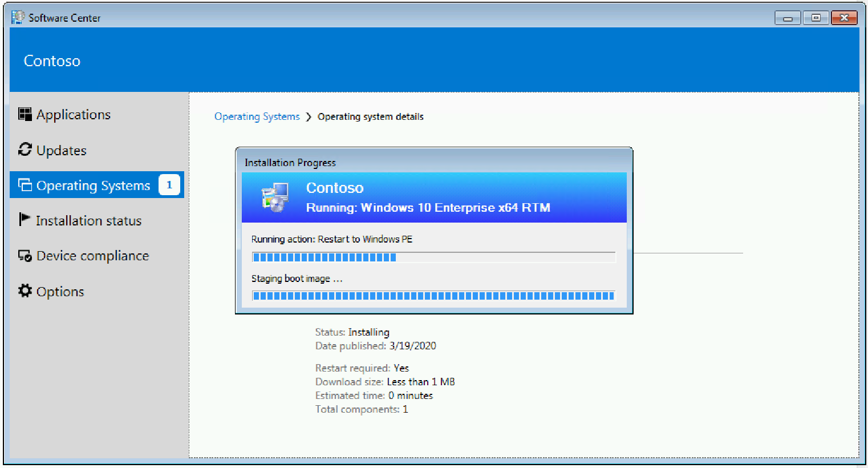Click 'Download size: Less than 1 MB' text
The height and width of the screenshot is (468, 868).
385,382
